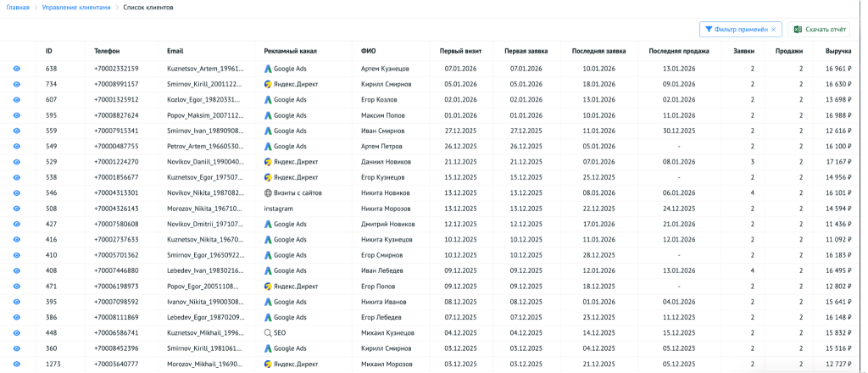Click Яндекс.Директ icon in Кирилл Смирнов row
Viewport: 868px width, 373px height.
[268, 84]
